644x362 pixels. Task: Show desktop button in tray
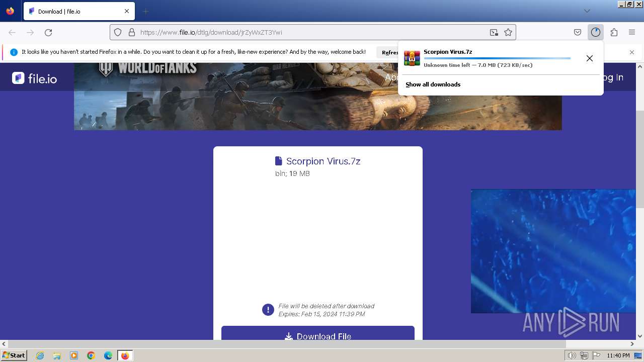coord(638,355)
